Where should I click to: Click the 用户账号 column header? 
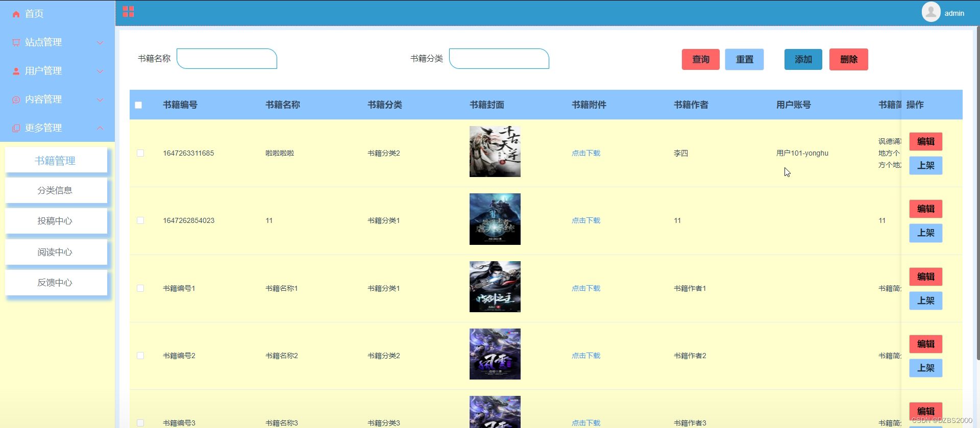click(794, 105)
